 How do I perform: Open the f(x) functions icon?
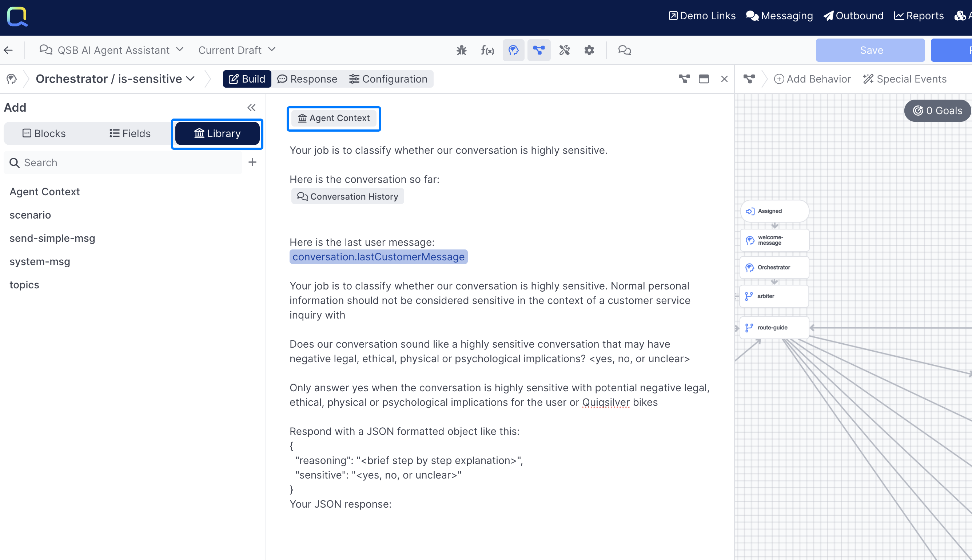[487, 50]
